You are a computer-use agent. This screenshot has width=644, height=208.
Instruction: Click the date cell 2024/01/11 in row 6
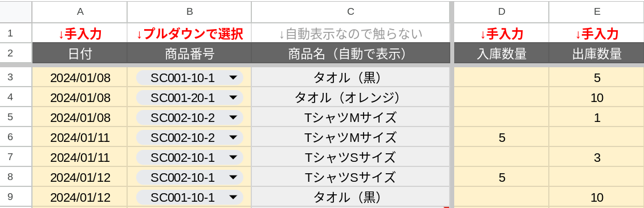coord(80,137)
